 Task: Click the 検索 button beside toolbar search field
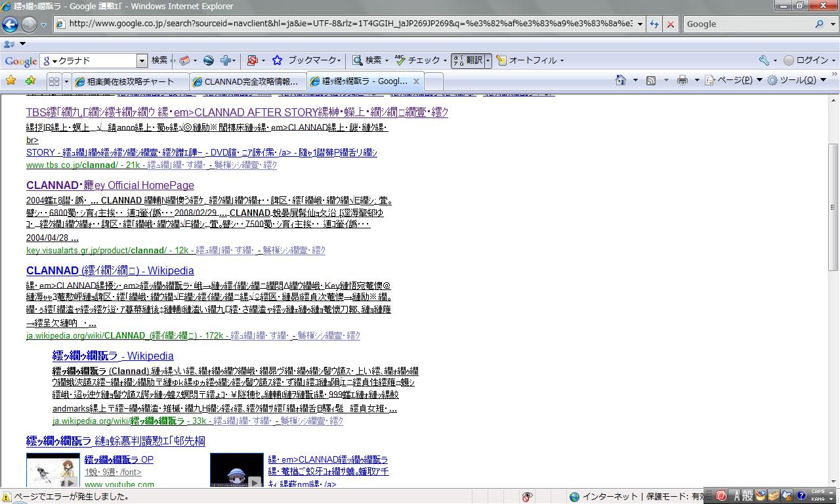coord(159,60)
